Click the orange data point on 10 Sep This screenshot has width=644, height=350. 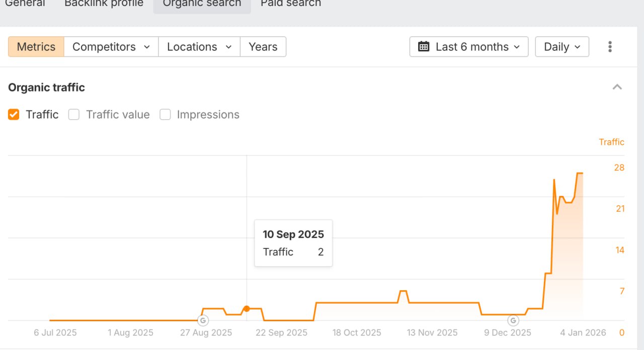coord(247,309)
